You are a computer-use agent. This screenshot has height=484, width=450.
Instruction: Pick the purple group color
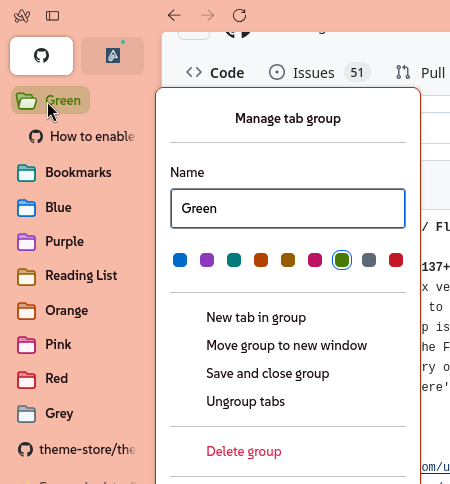coord(207,260)
